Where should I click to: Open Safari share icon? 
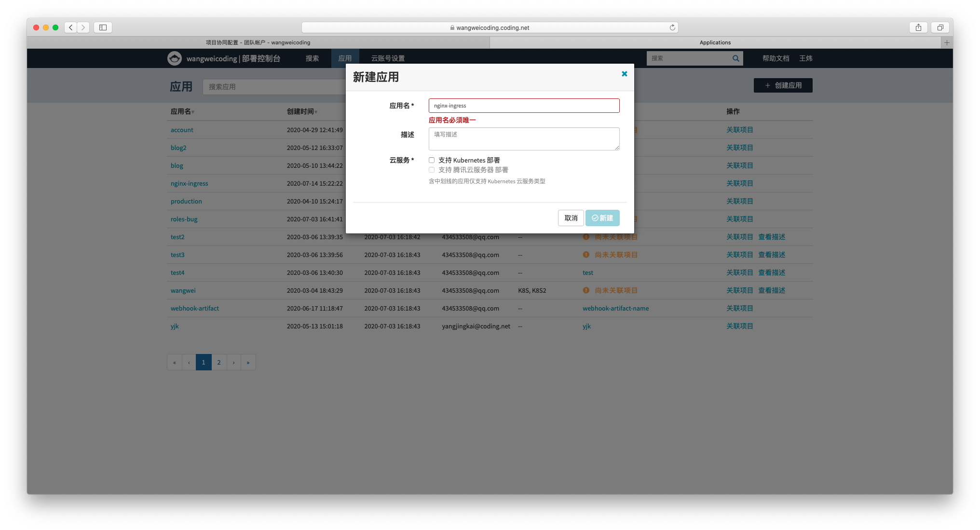[918, 27]
